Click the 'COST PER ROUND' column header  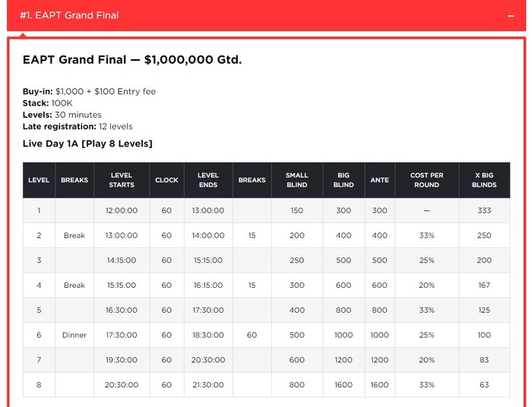426,180
